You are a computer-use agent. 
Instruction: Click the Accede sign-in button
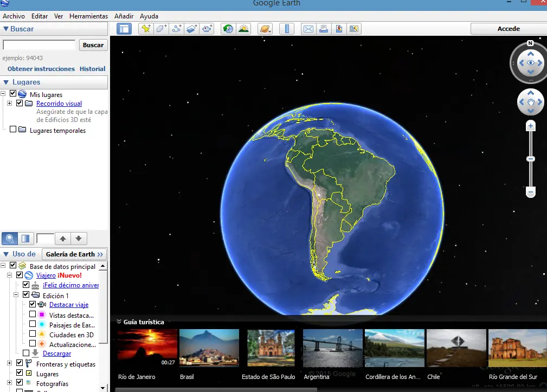click(x=509, y=29)
